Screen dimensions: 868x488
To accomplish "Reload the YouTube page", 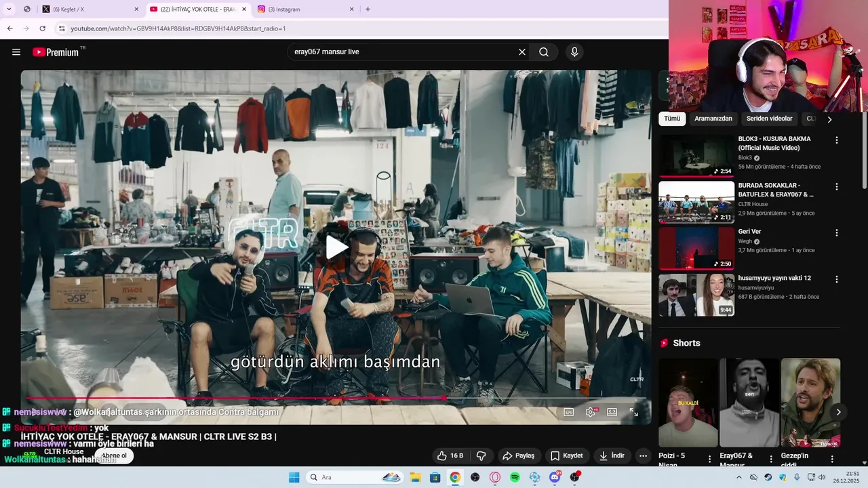I will point(42,28).
